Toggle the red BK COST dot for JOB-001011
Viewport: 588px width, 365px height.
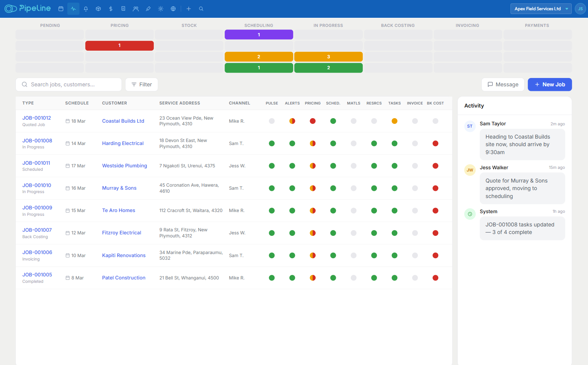pos(435,165)
